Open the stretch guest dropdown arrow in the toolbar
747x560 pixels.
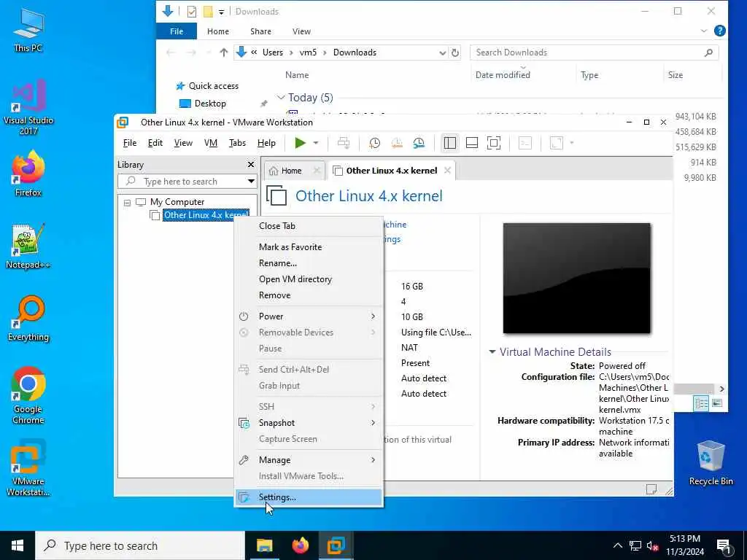(572, 143)
